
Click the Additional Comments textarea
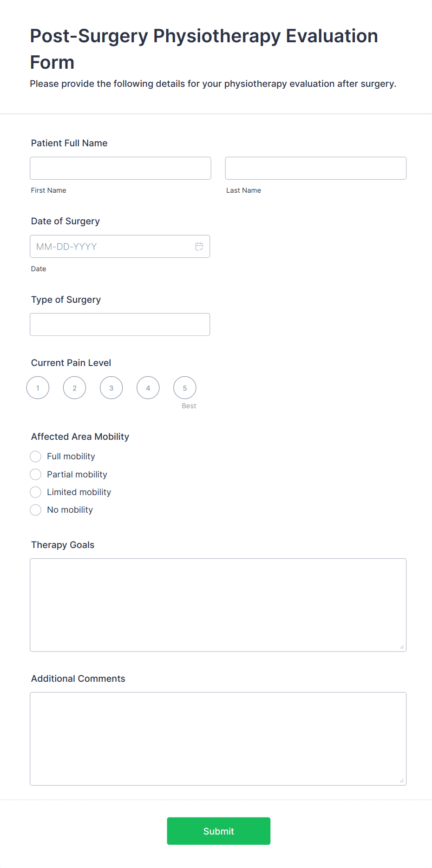click(218, 738)
